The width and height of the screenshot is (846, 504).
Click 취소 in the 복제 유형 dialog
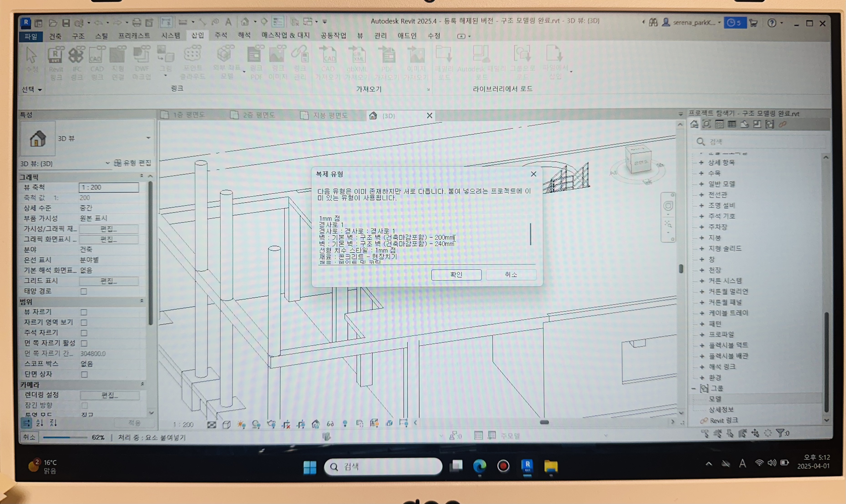coord(511,274)
